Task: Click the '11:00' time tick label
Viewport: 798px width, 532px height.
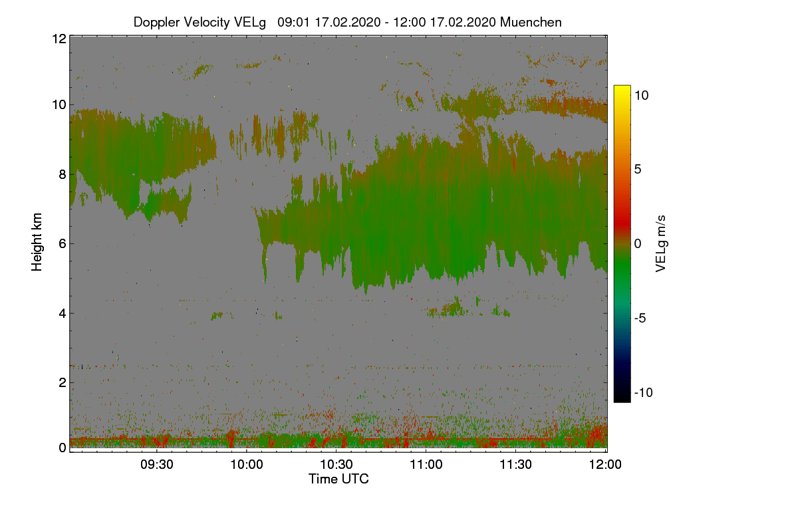Action: click(426, 464)
